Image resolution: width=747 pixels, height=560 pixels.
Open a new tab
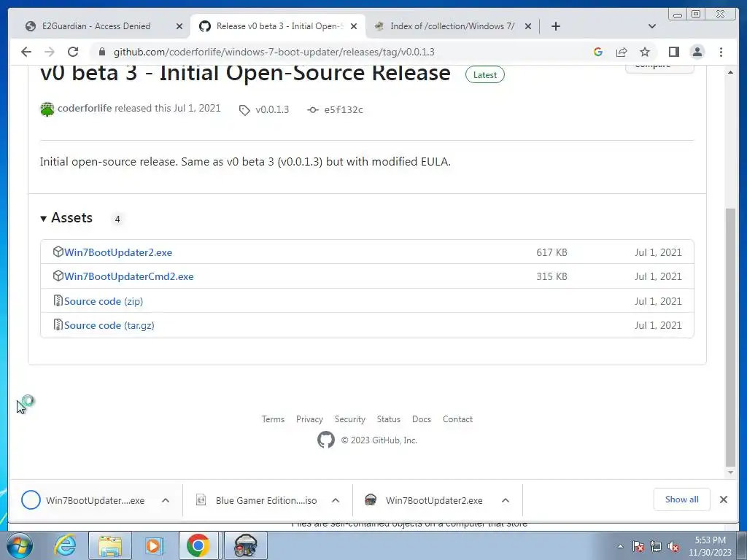click(555, 26)
